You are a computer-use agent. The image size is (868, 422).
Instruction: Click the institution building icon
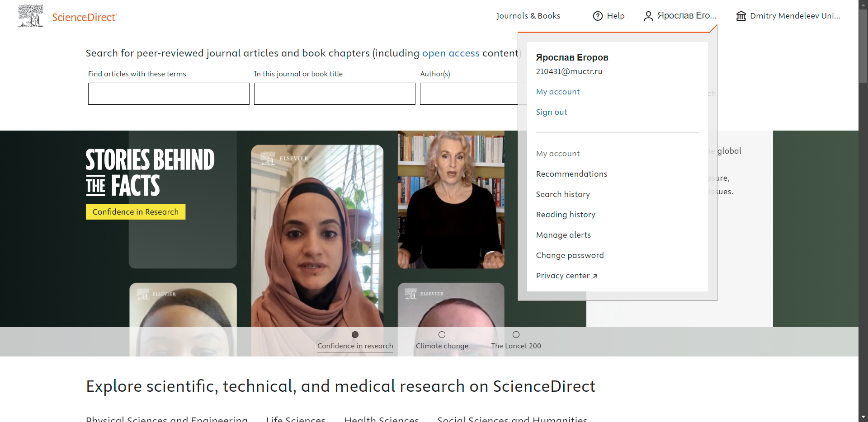[x=741, y=16]
